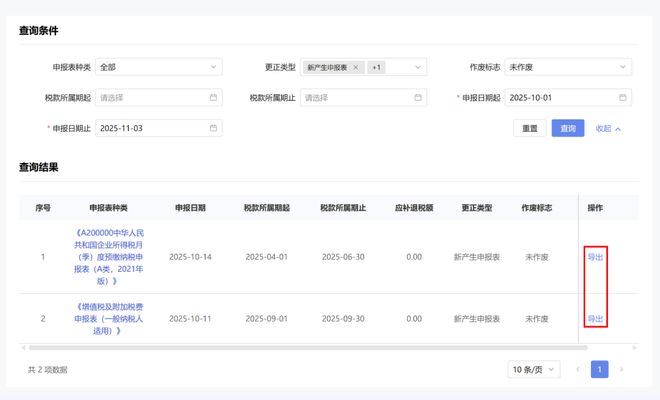Image resolution: width=660 pixels, height=400 pixels.
Task: Click calendar icon in 申报日期止 field
Action: (x=213, y=128)
